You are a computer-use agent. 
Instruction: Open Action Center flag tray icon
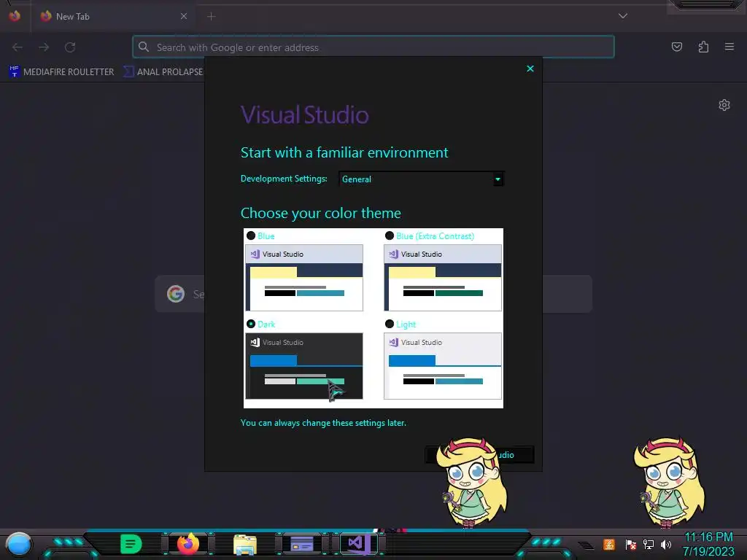[631, 544]
